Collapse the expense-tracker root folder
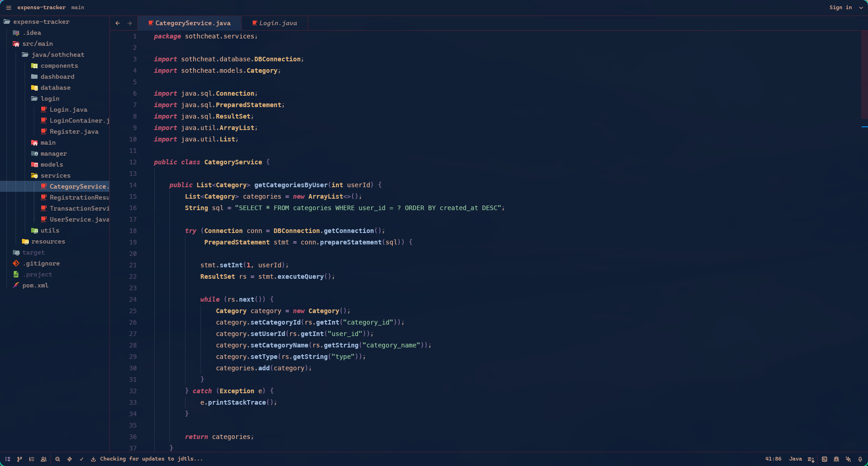 [55, 22]
